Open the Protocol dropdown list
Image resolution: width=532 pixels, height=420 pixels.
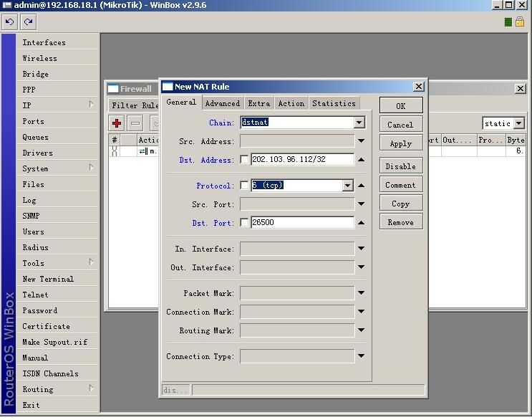click(348, 186)
